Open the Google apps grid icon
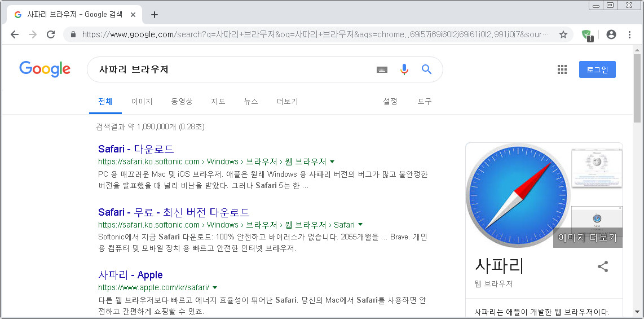This screenshot has height=319, width=644. pyautogui.click(x=562, y=69)
